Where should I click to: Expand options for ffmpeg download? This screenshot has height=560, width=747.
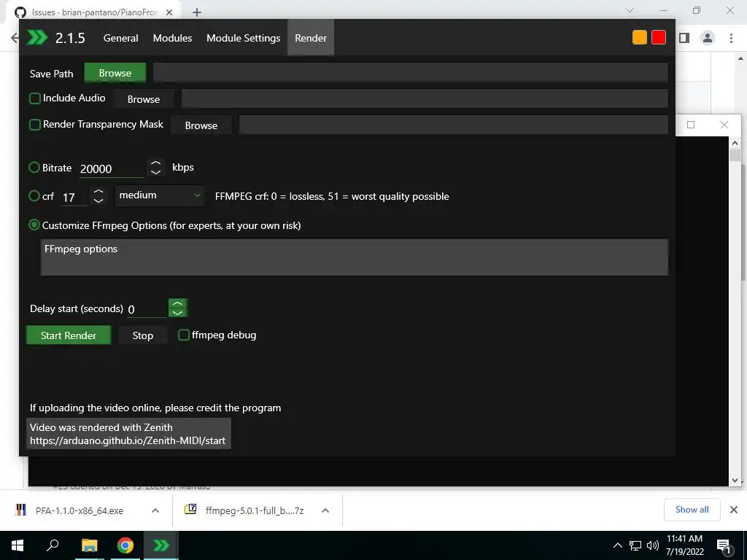tap(325, 510)
